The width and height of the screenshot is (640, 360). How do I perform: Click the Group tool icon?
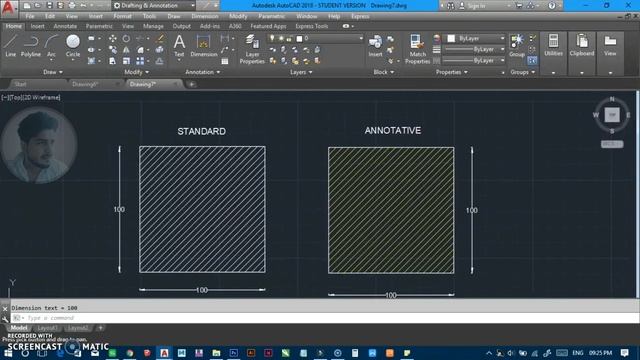click(517, 46)
